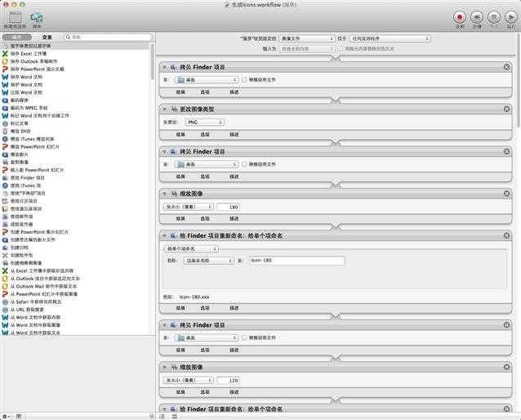Select the 从 URL get summary action
Viewport: 521px width, 420px height.
[x=27, y=310]
